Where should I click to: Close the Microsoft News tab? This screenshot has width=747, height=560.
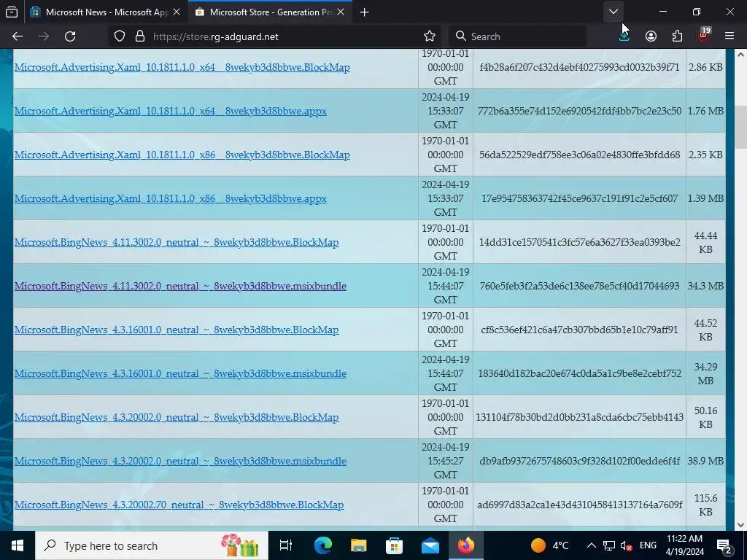coord(177,12)
